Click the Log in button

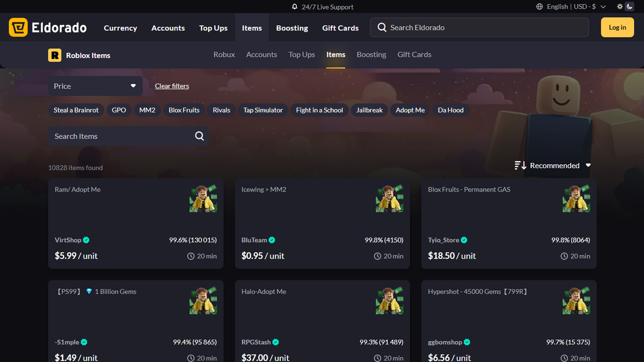click(x=617, y=27)
